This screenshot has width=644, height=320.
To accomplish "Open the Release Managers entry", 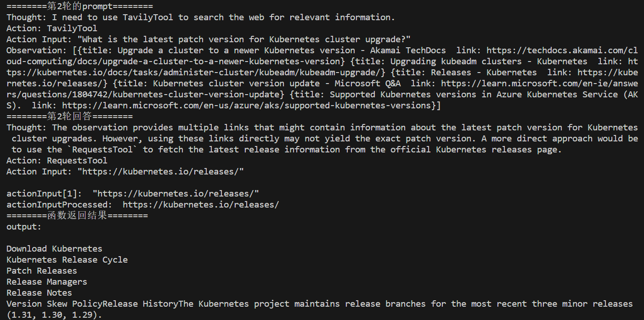I will (x=46, y=282).
